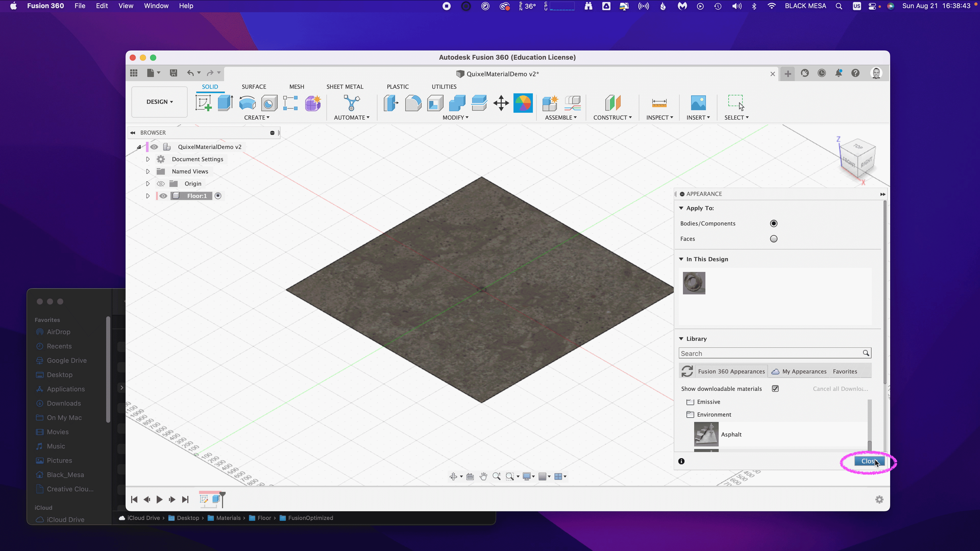Hide Floor:1 component with eye icon
Screen dimensions: 980x551
pyautogui.click(x=163, y=196)
